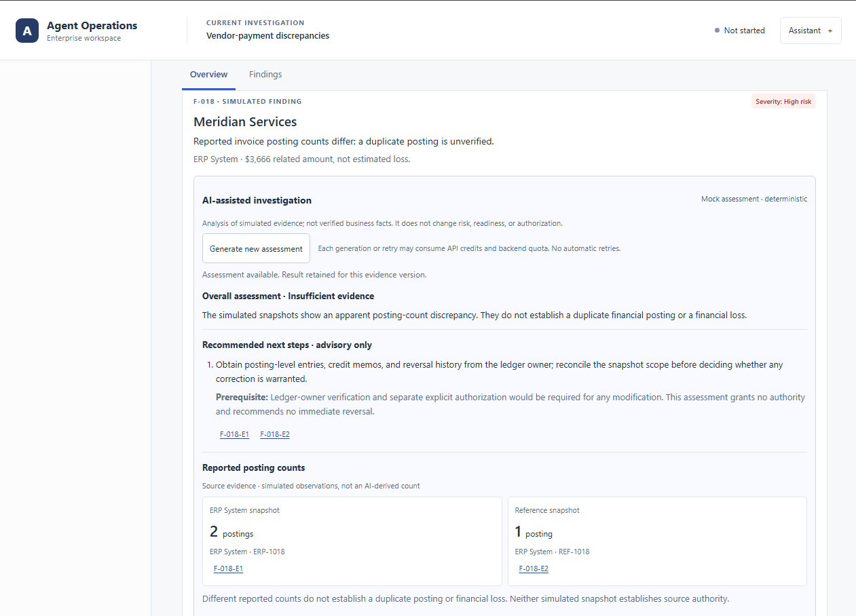Click "ERP System · ERP-1018" source text
Image resolution: width=856 pixels, height=616 pixels.
[x=247, y=552]
